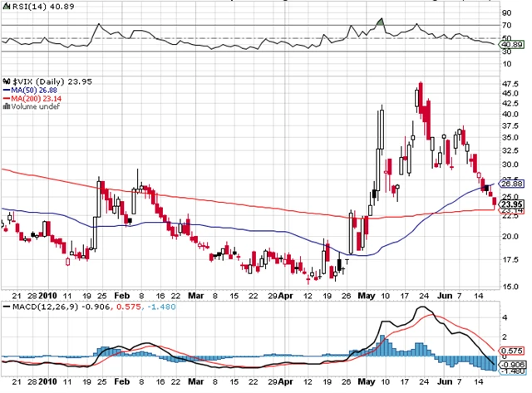This screenshot has width=532, height=393.
Task: Click the blue -1.480 value in MACD header
Action: tap(161, 307)
